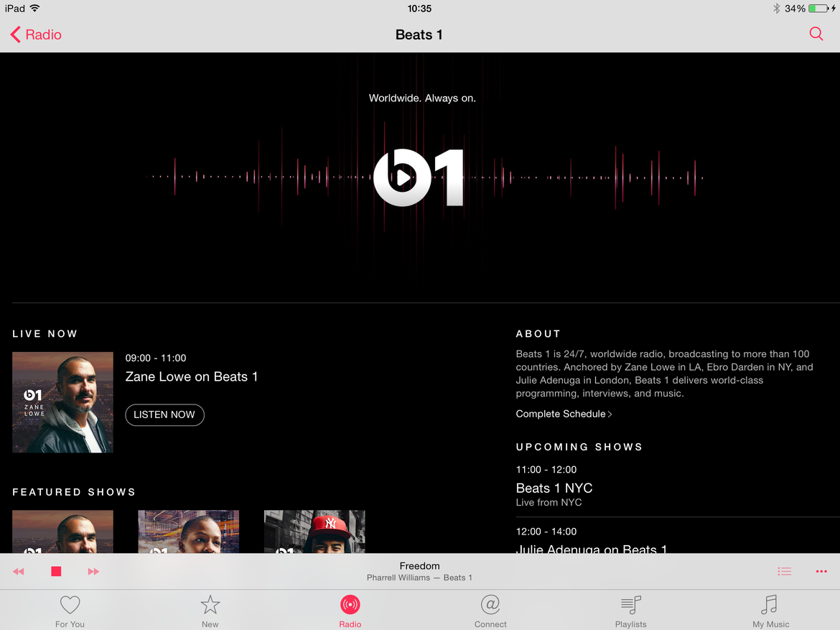Open the Playlists tab
The height and width of the screenshot is (630, 840).
pos(630,611)
